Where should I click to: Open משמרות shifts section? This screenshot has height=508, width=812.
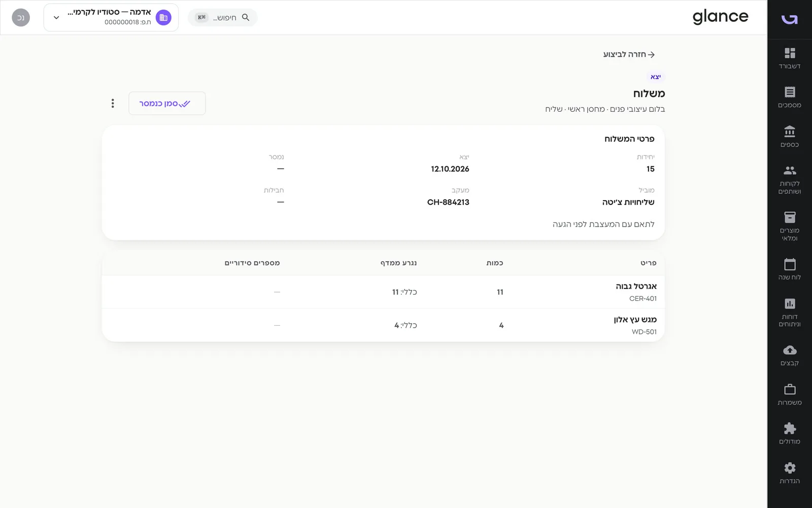pos(790,395)
